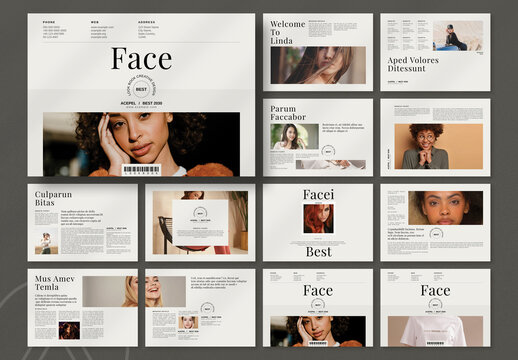Click the 'Aped Volores Ditessunt' heading
518x360 pixels.
pos(413,64)
